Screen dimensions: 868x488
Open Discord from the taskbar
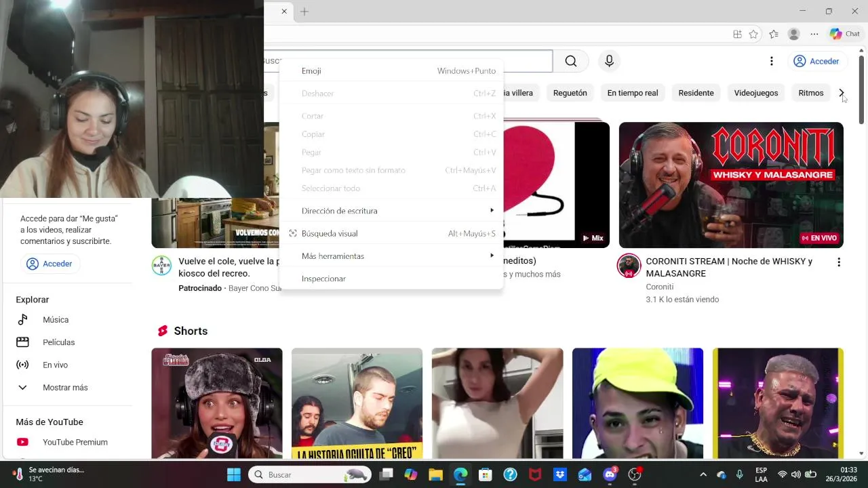610,474
